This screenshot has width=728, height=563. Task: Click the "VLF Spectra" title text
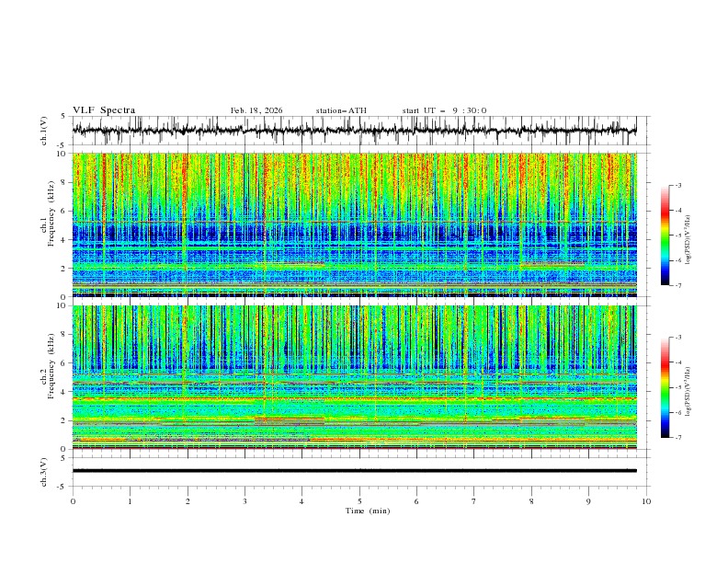(x=104, y=110)
